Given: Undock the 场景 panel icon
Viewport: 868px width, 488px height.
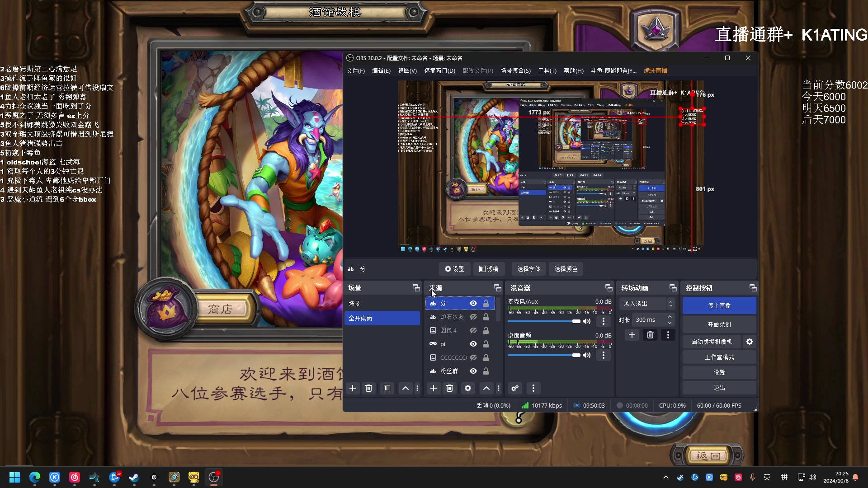Looking at the screenshot, I should click(416, 288).
